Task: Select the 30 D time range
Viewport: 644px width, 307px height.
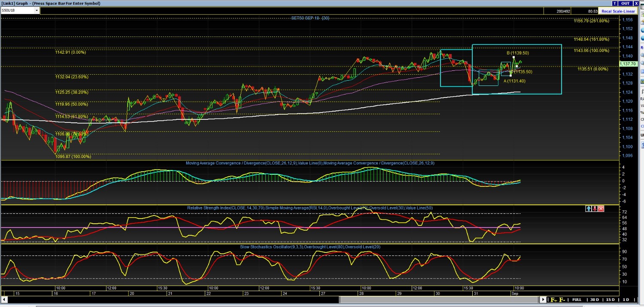Action: point(594,300)
